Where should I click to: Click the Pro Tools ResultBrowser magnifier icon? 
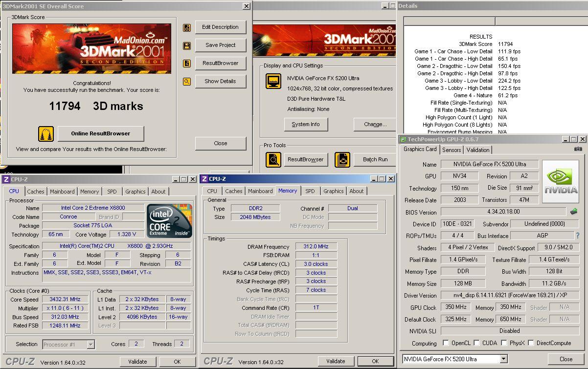(273, 159)
